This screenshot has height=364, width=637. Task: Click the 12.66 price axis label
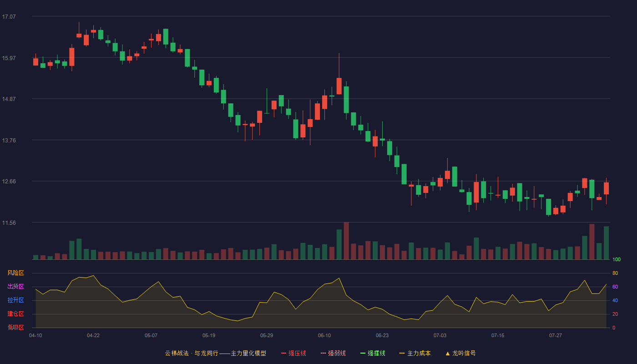9,182
